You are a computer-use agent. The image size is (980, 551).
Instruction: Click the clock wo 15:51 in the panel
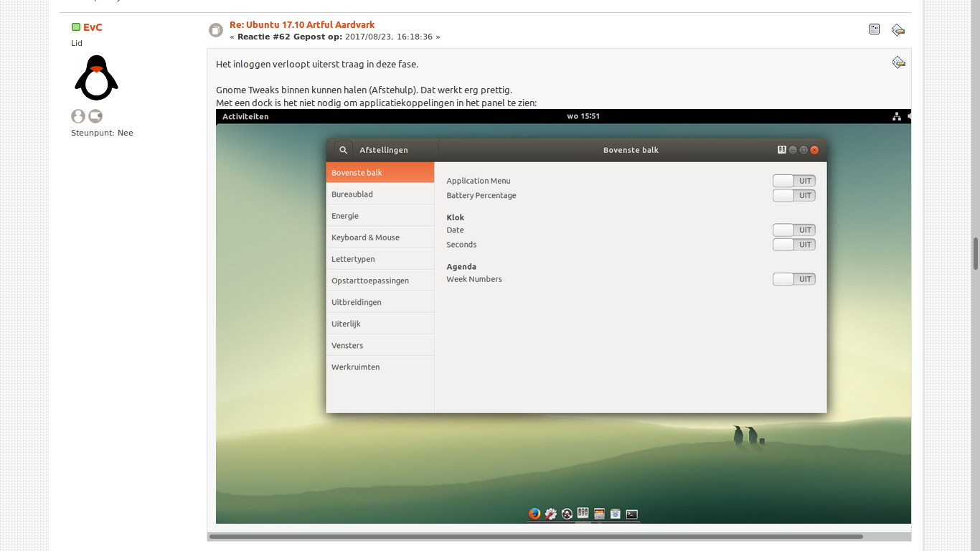tap(583, 116)
